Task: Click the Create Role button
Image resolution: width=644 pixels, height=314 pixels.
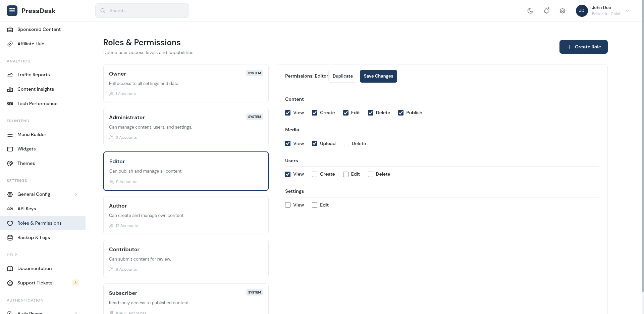Action: (583, 47)
